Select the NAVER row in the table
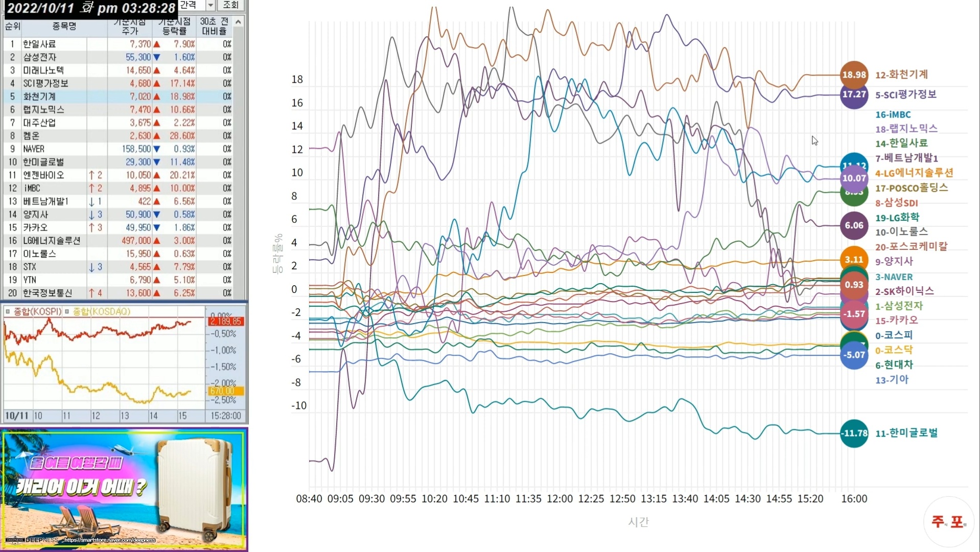 118,149
